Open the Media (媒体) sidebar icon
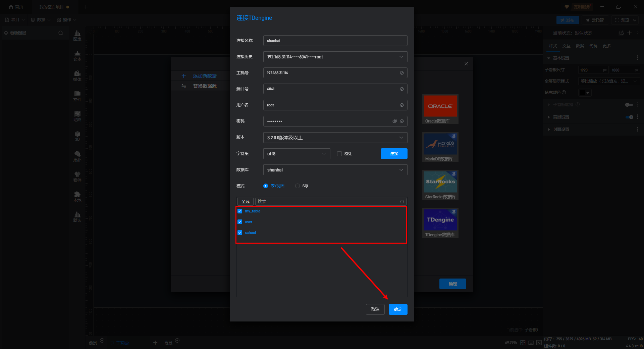 click(x=77, y=76)
